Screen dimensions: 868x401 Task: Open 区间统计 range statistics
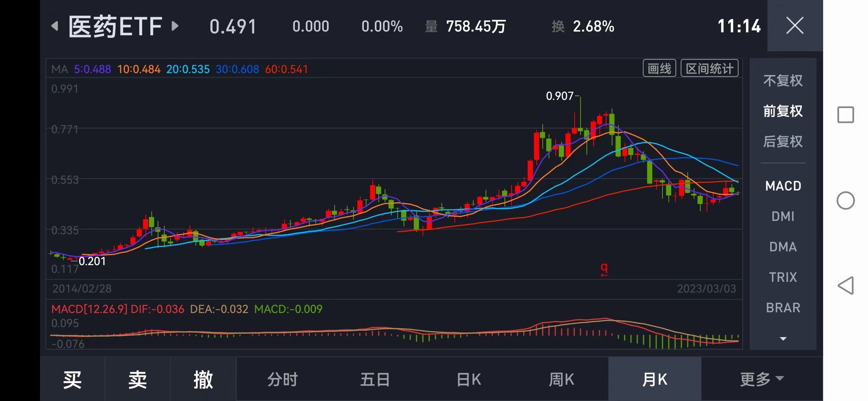pos(709,68)
